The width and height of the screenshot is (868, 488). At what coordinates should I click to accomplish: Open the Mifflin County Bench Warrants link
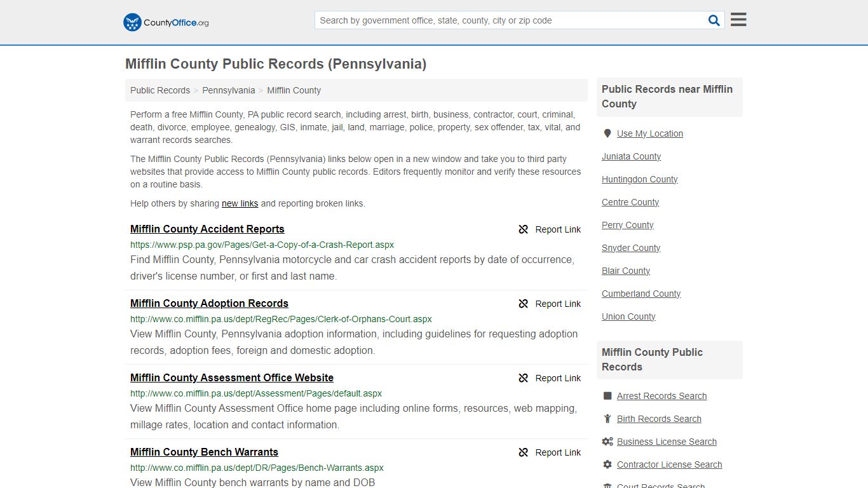(x=204, y=452)
